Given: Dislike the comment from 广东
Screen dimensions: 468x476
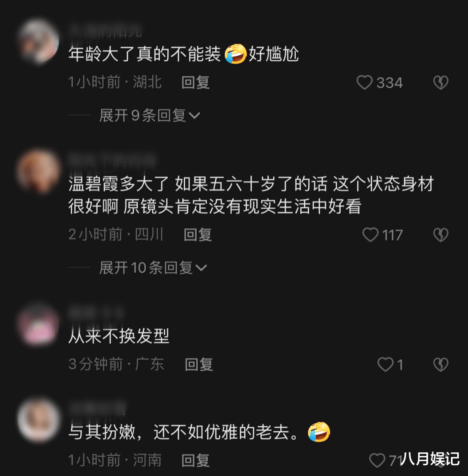Looking at the screenshot, I should [x=441, y=365].
